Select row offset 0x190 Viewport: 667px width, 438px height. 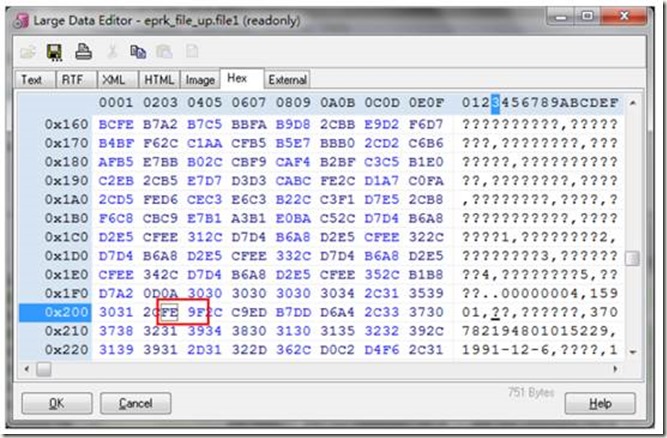(66, 181)
